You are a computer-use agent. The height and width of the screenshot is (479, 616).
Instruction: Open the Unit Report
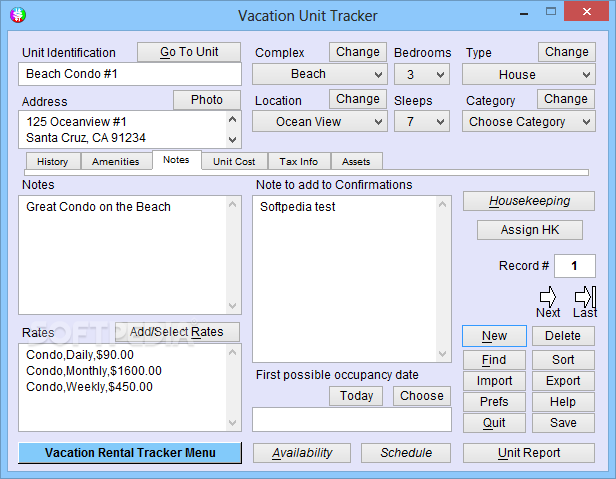(529, 453)
